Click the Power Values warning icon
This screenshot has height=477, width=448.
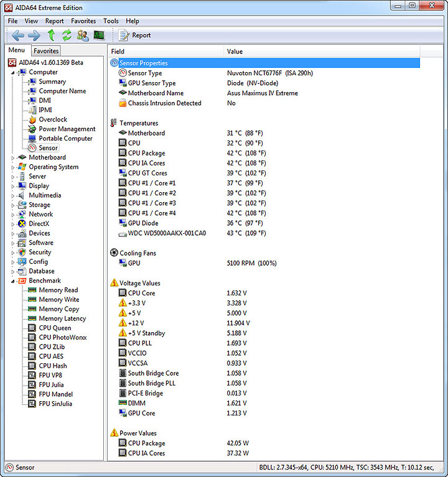point(114,433)
